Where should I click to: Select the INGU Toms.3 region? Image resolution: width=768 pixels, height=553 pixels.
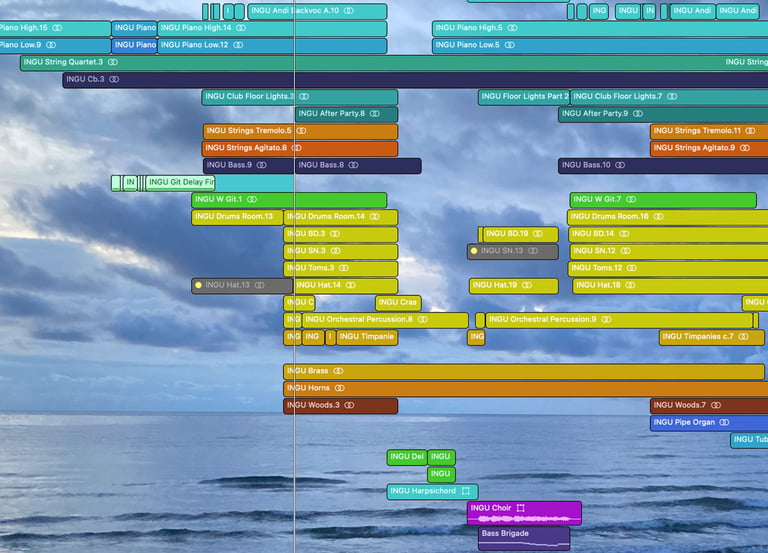(x=341, y=268)
